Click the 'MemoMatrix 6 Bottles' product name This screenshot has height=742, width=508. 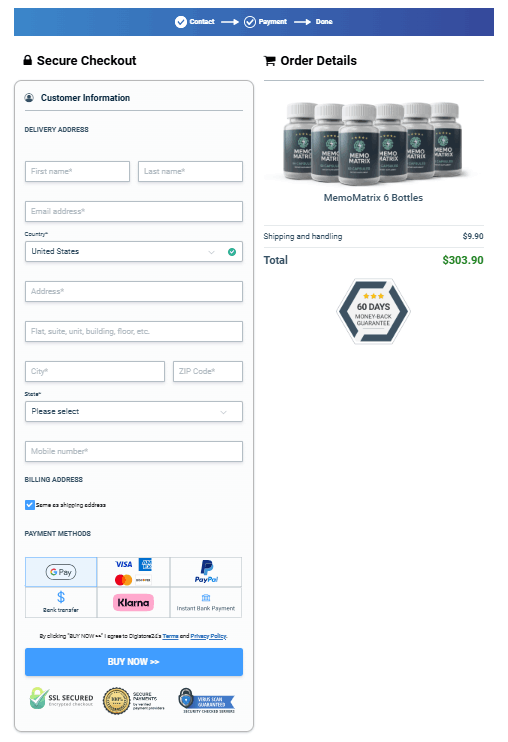[373, 198]
